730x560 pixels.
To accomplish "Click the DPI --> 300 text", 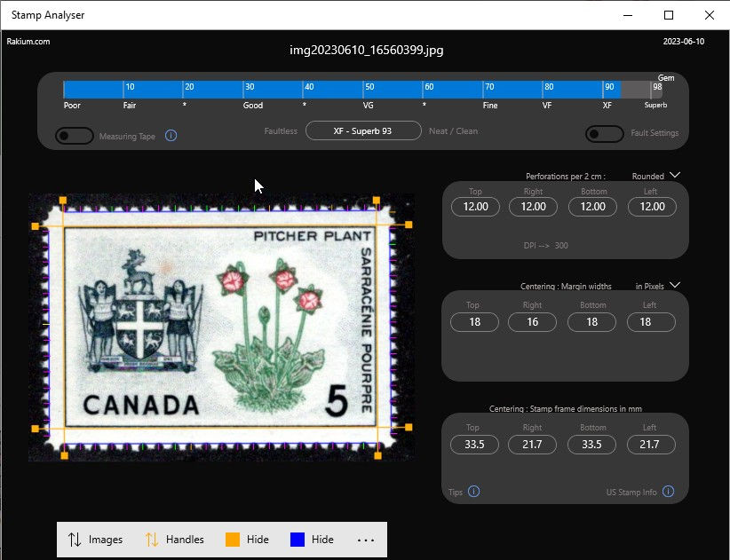I will click(545, 246).
